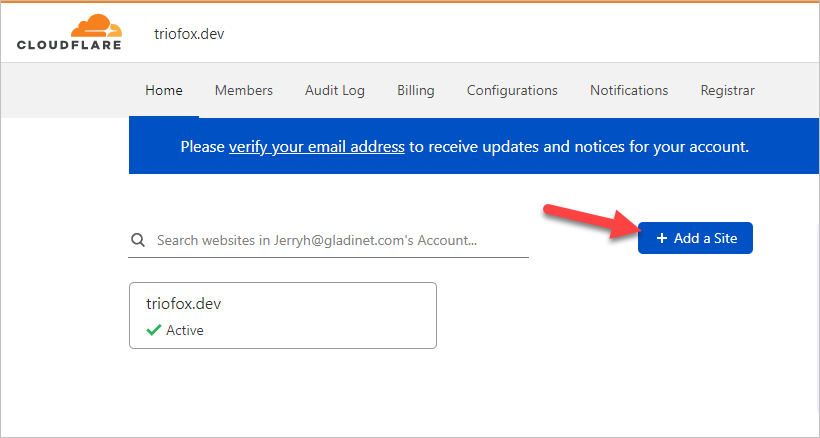Select the Notifications tab

629,90
